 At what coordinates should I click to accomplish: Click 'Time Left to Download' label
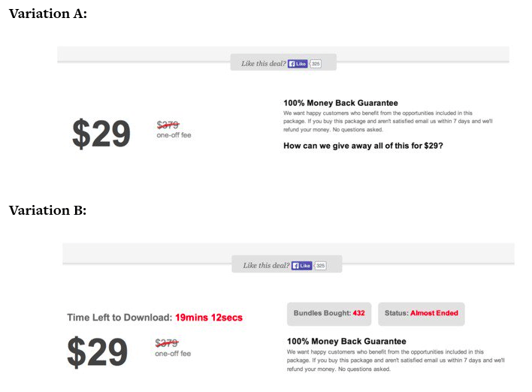click(119, 318)
